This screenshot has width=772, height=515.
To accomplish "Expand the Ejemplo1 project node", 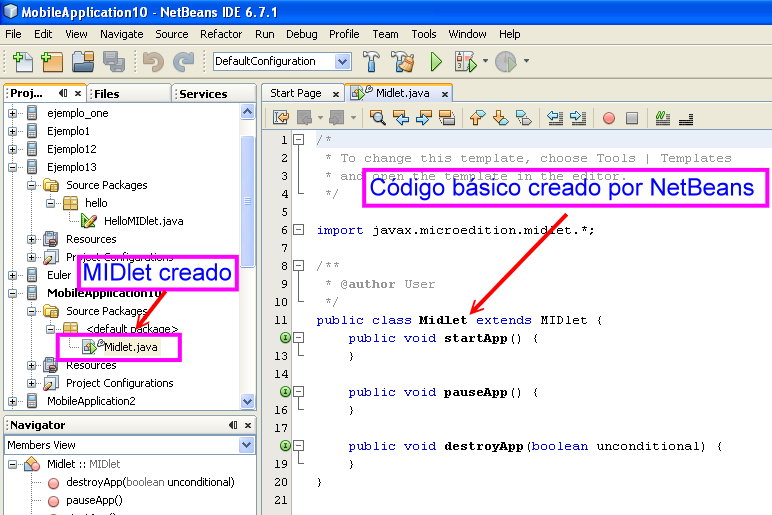I will 12,131.
